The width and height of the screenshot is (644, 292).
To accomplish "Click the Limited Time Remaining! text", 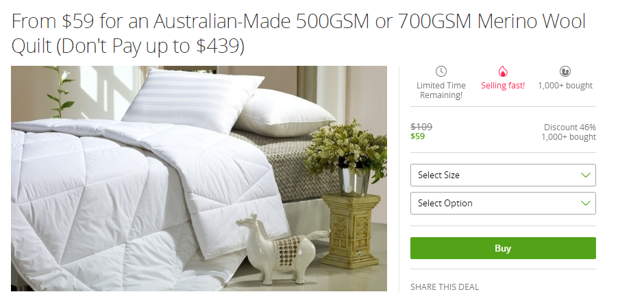I will coord(441,90).
